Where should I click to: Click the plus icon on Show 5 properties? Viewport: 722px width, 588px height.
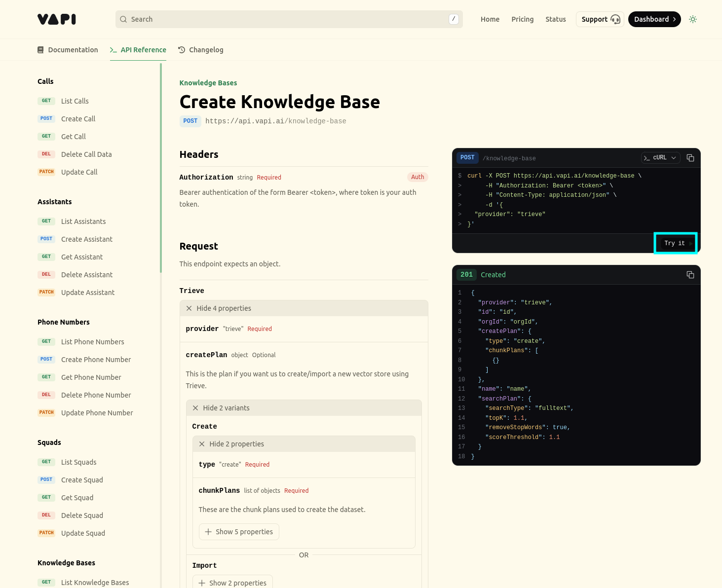click(x=208, y=532)
